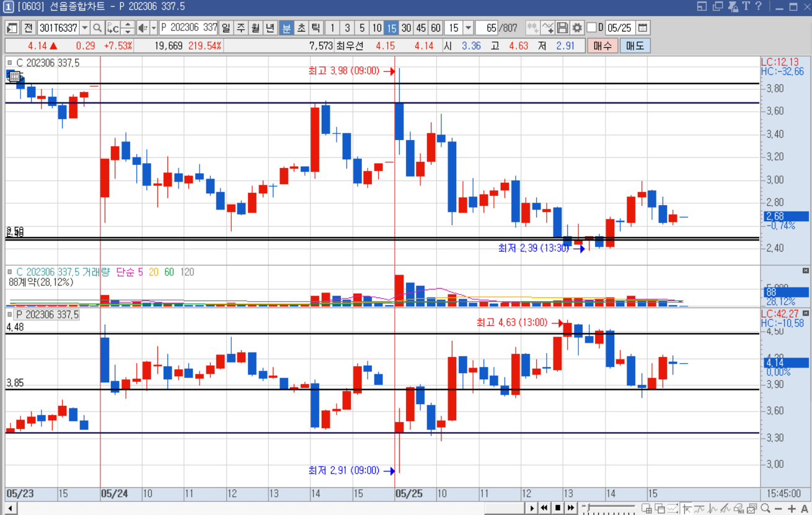Click the crosshair cursor tool icon
This screenshot has width=812, height=515.
coord(686,508)
